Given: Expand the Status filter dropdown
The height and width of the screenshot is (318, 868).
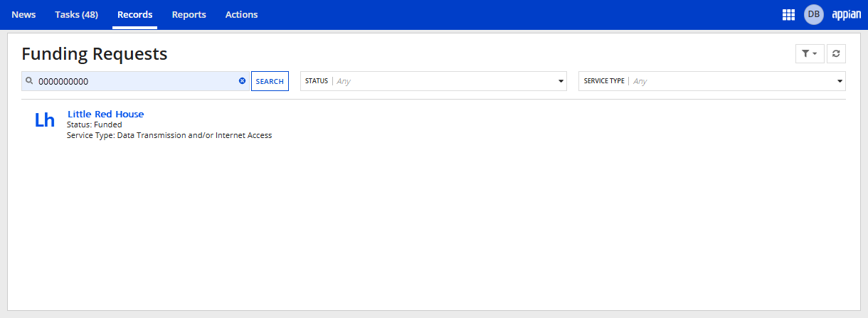Looking at the screenshot, I should pyautogui.click(x=433, y=81).
